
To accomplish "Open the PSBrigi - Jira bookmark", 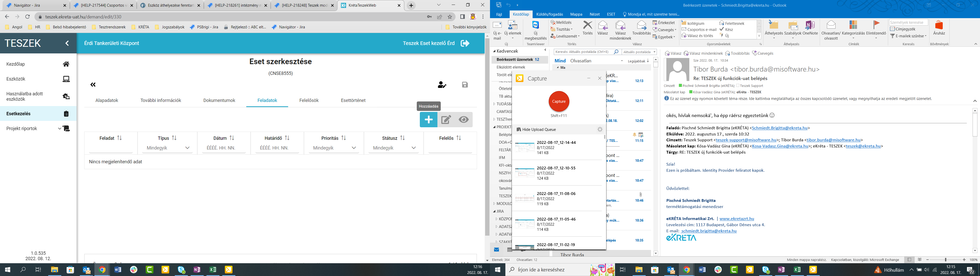I will click(204, 27).
